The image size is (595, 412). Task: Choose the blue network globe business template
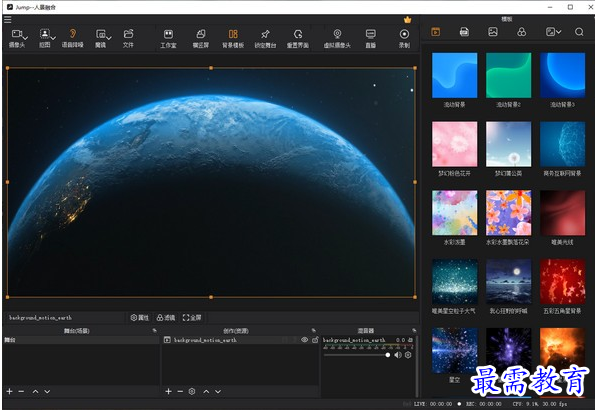coord(562,144)
